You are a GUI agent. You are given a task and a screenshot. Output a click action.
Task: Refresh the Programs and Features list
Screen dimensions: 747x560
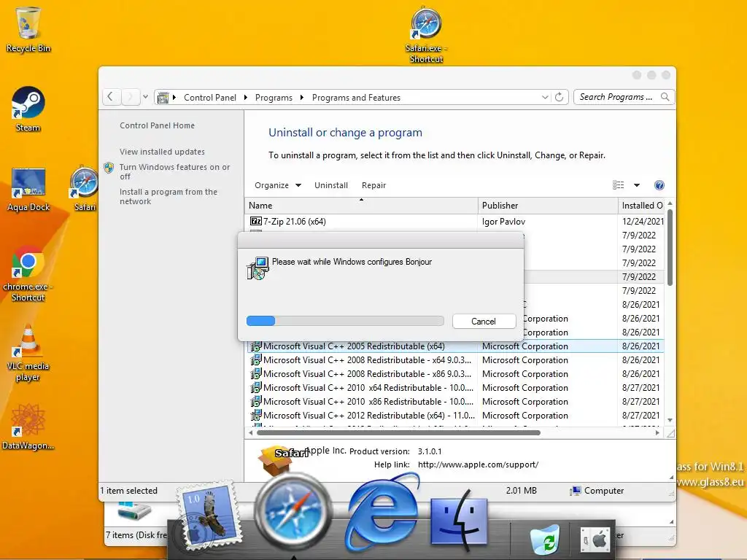click(x=560, y=97)
